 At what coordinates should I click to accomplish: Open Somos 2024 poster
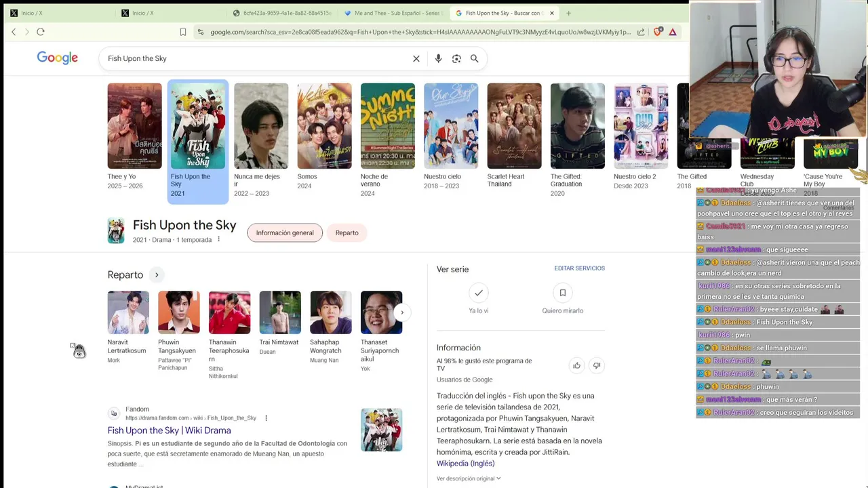[324, 126]
